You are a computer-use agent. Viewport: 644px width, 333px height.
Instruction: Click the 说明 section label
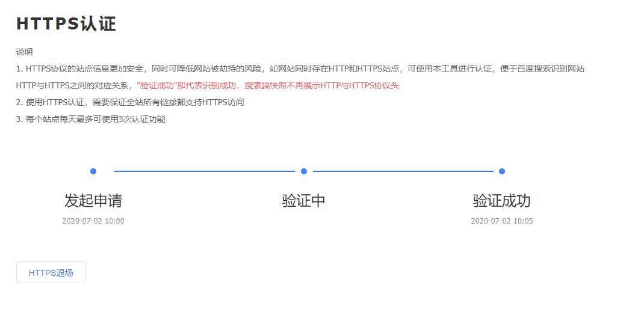click(x=25, y=52)
